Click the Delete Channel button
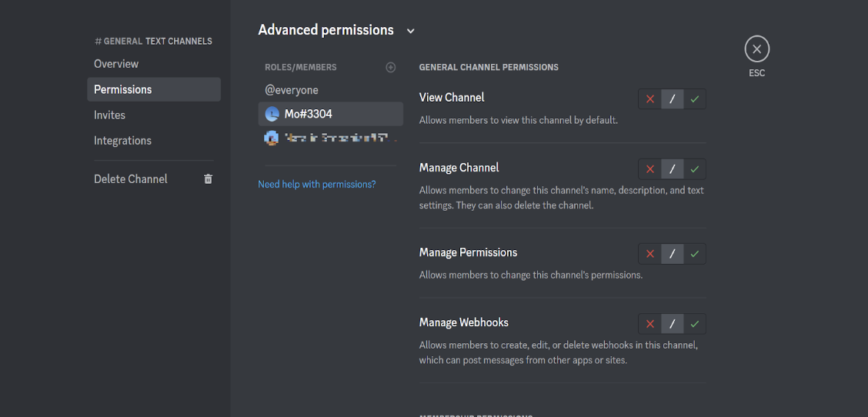This screenshot has width=868, height=417. pyautogui.click(x=131, y=178)
